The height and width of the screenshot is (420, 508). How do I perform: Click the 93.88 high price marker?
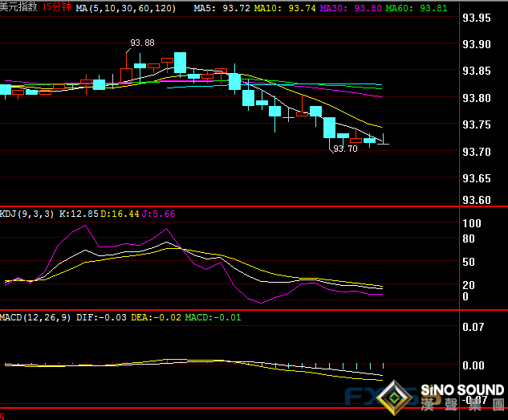pyautogui.click(x=142, y=43)
